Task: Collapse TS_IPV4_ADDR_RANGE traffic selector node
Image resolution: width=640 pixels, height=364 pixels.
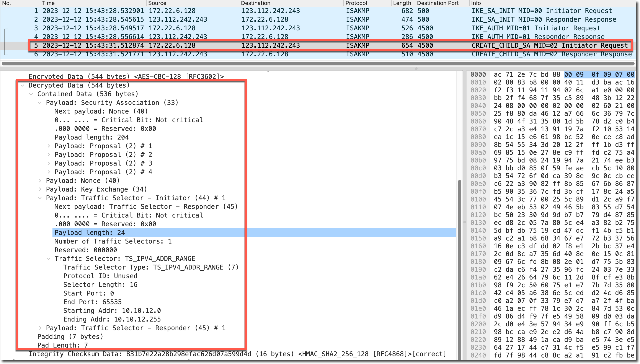Action: tap(49, 259)
